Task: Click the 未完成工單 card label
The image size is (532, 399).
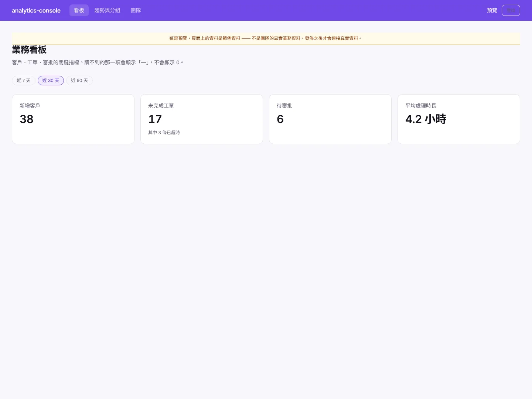Action: pos(161,106)
